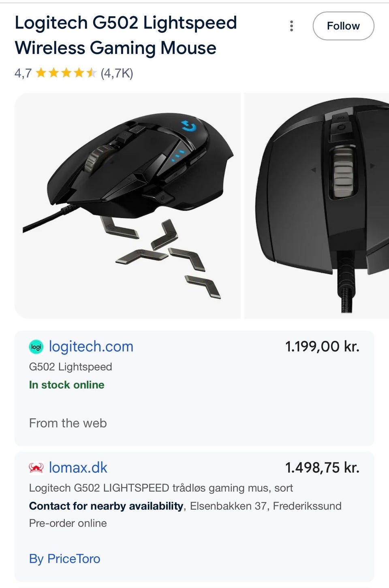
Task: Select the 1.498,75 kr. price
Action: (322, 468)
